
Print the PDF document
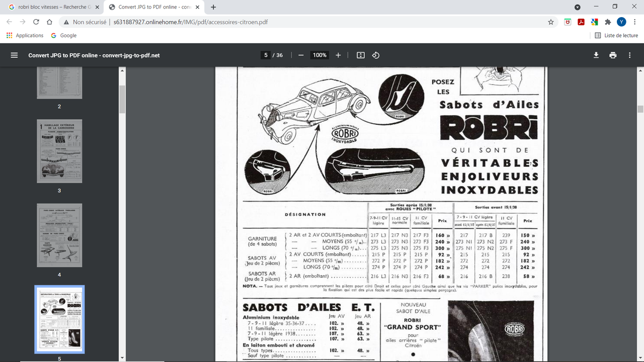pos(613,55)
